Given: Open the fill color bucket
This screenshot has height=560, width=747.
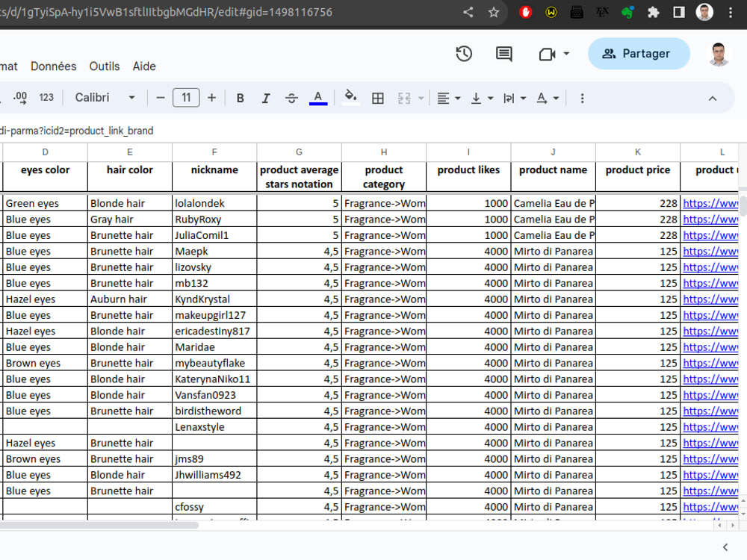Looking at the screenshot, I should click(350, 97).
